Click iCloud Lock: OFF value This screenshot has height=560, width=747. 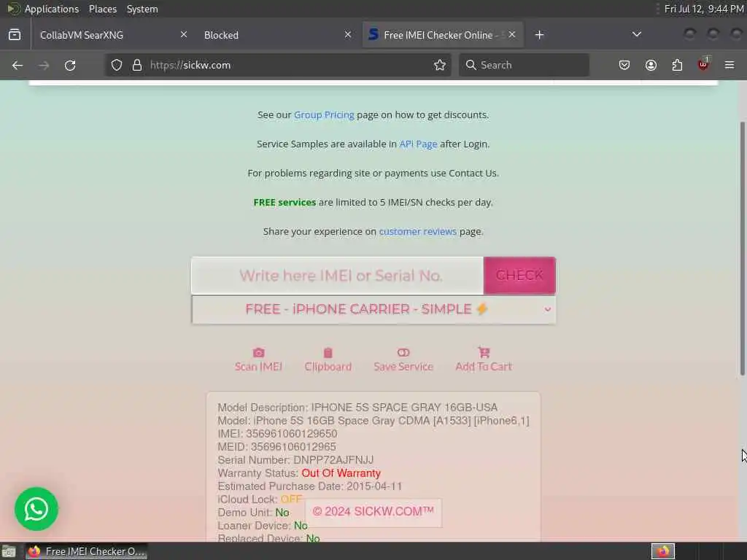coord(291,499)
